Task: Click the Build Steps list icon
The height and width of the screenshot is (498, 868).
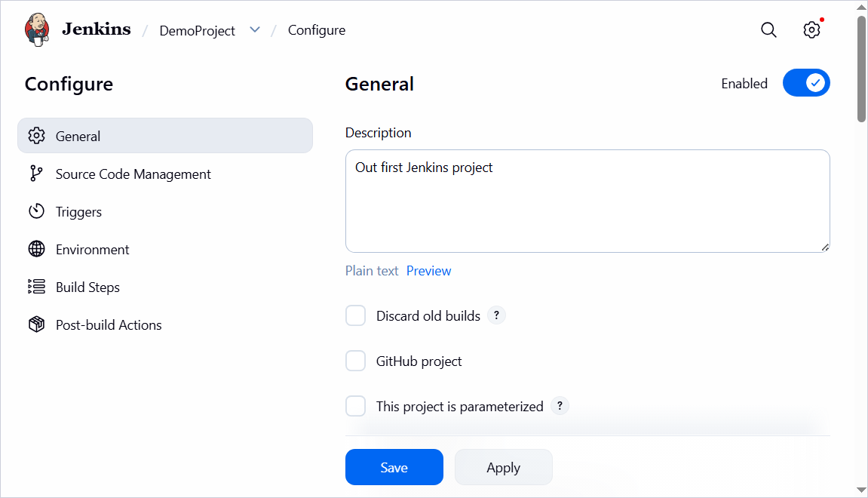Action: tap(36, 287)
